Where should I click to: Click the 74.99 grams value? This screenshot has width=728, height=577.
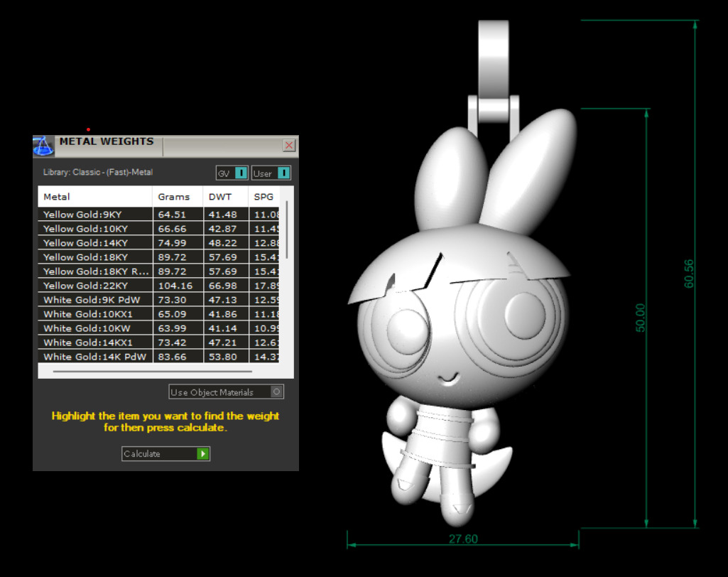coord(172,243)
